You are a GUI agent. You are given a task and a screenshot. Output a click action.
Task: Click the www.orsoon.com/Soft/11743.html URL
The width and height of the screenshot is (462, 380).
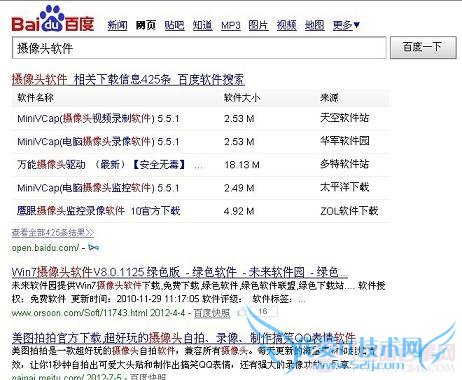tap(79, 313)
